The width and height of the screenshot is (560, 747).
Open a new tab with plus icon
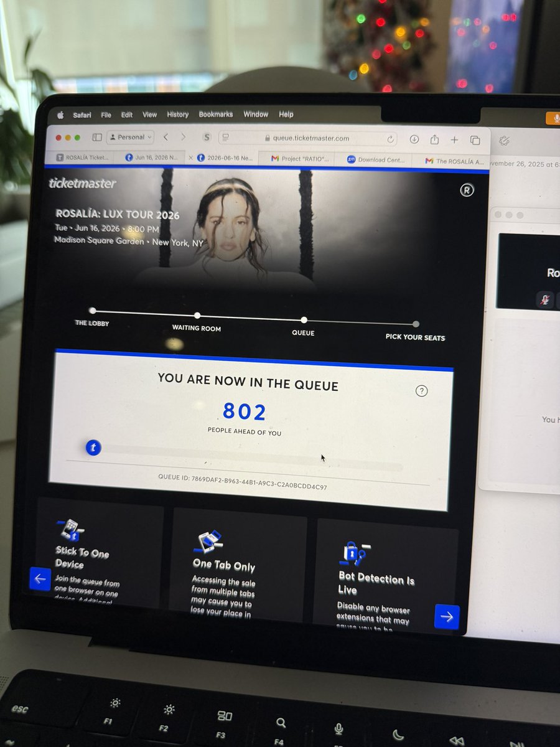click(455, 140)
